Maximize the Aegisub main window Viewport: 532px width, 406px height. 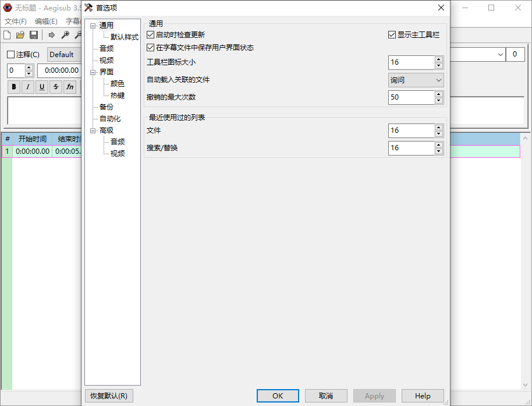[491, 8]
